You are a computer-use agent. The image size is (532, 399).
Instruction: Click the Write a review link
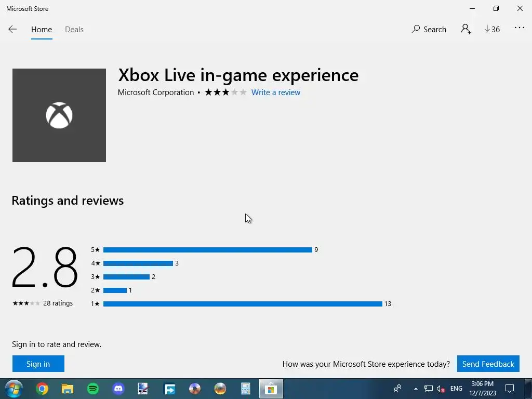(276, 92)
